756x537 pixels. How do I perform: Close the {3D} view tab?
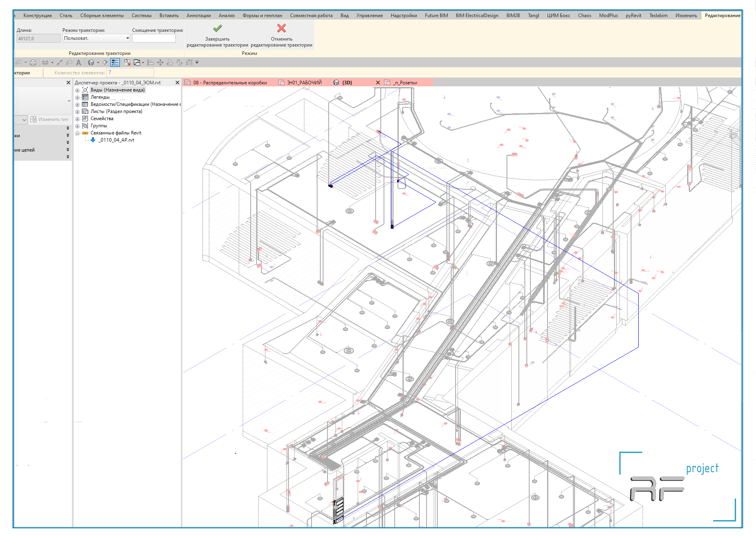point(378,83)
